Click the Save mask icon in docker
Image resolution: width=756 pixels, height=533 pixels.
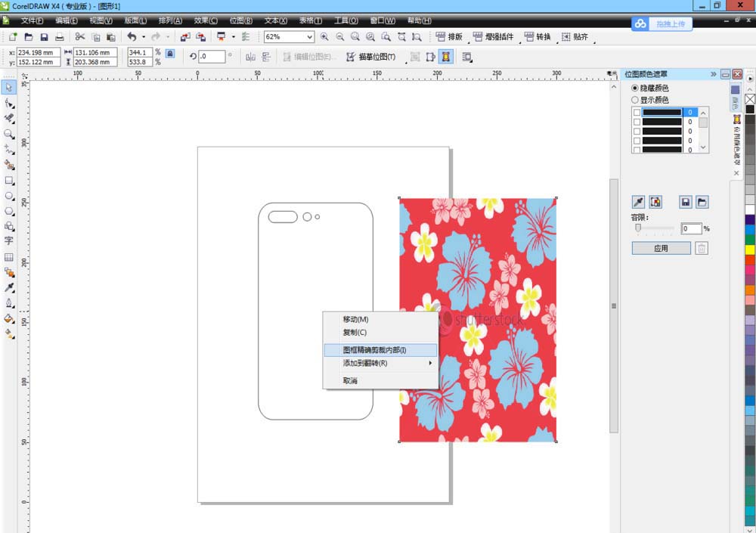pos(686,202)
